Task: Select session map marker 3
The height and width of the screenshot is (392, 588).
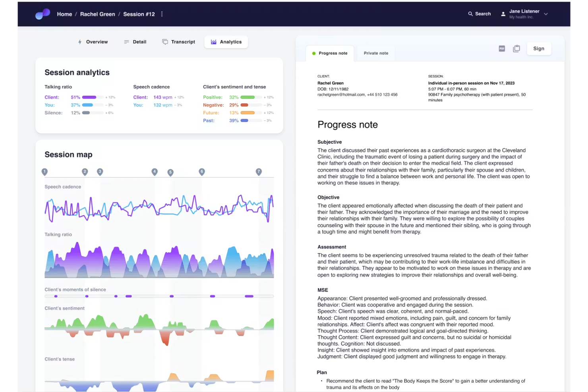Action: [x=100, y=172]
